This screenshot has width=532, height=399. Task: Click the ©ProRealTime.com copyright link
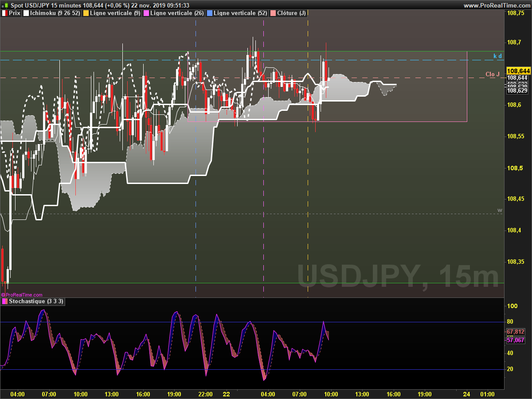[22, 295]
